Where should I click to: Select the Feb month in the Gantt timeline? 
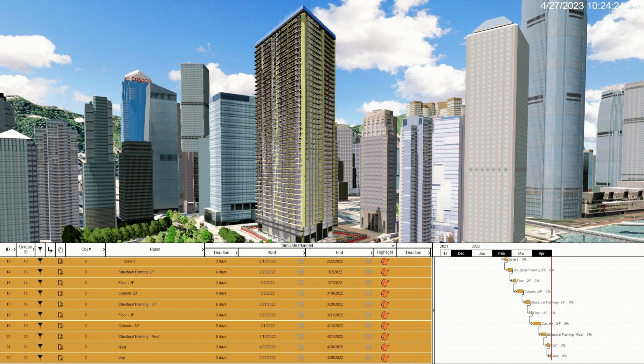coord(501,253)
